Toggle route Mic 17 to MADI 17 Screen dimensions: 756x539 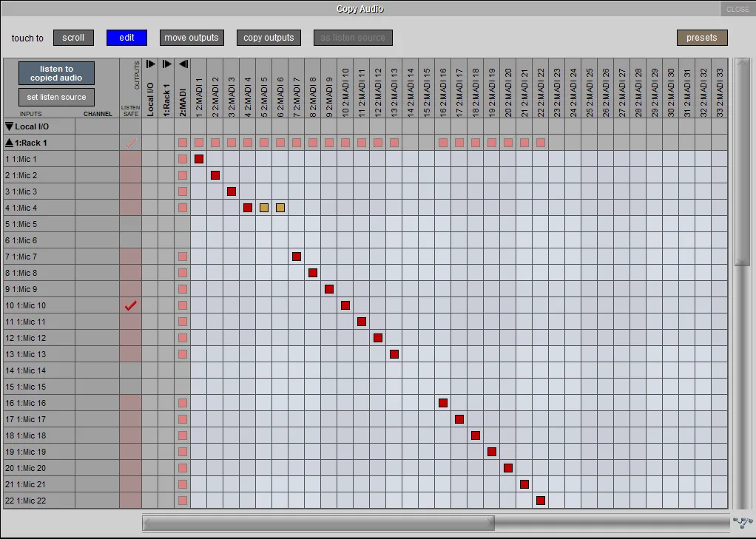[459, 419]
